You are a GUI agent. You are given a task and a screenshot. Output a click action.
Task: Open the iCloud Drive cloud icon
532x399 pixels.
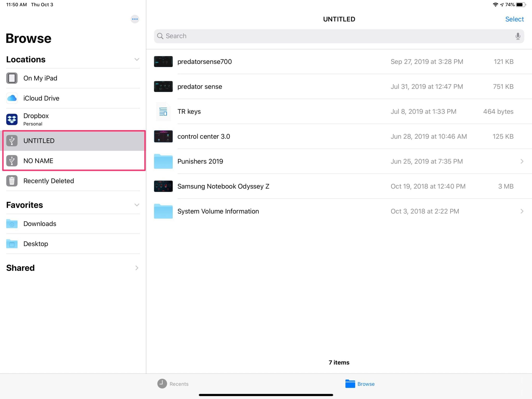point(12,98)
